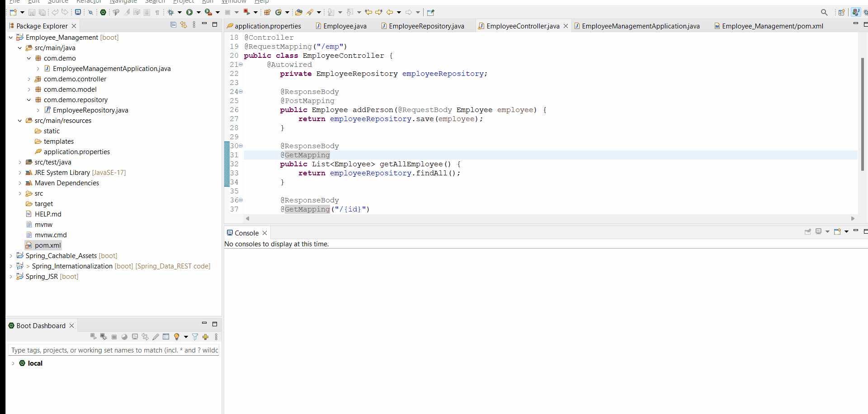The height and width of the screenshot is (414, 868).
Task: Click the magnifier search icon at top right
Action: click(824, 12)
